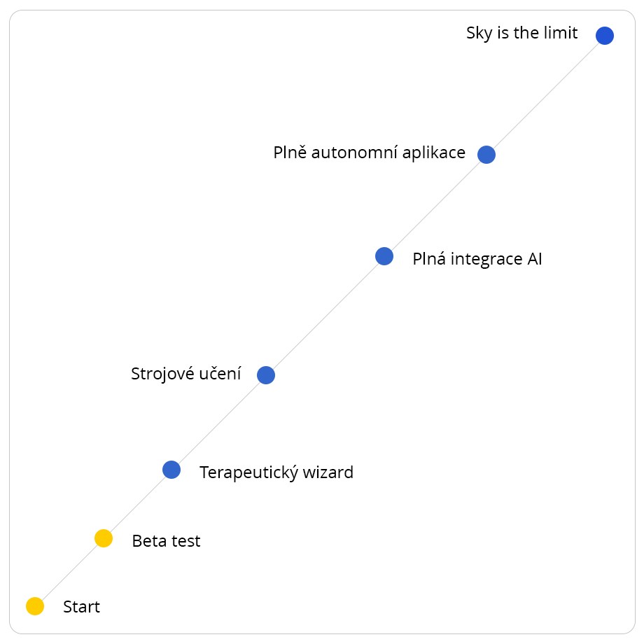This screenshot has width=644, height=644.
Task: Open the "Plně autonomní aplikace" label
Action: coord(369,153)
